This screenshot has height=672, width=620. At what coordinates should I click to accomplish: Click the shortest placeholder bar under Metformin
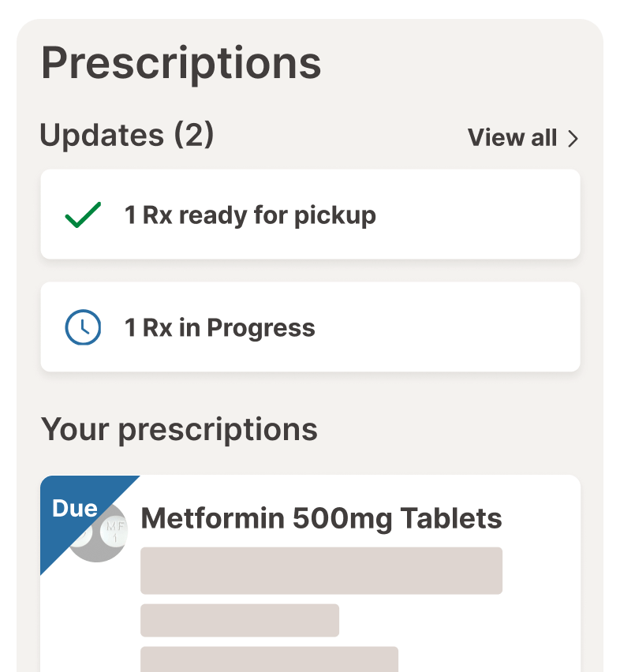[240, 620]
